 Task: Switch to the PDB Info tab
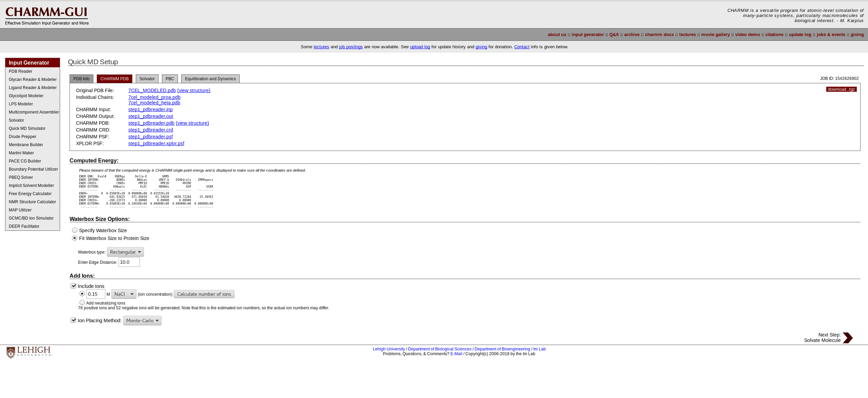(x=81, y=79)
